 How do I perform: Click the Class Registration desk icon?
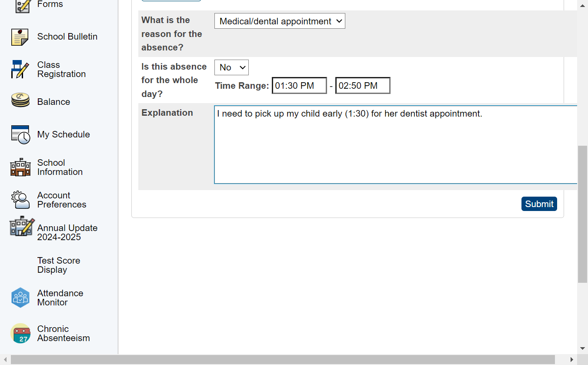tap(20, 69)
